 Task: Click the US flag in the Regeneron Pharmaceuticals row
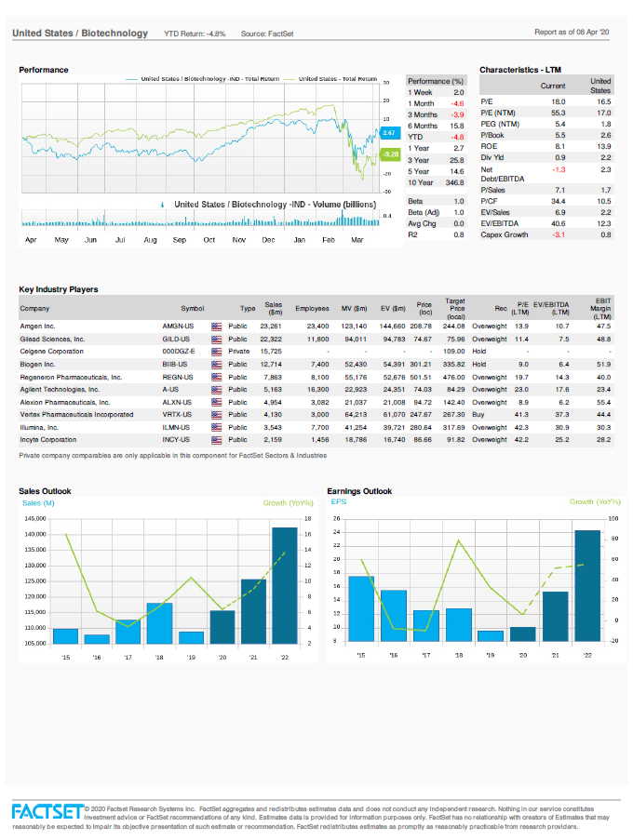216,377
